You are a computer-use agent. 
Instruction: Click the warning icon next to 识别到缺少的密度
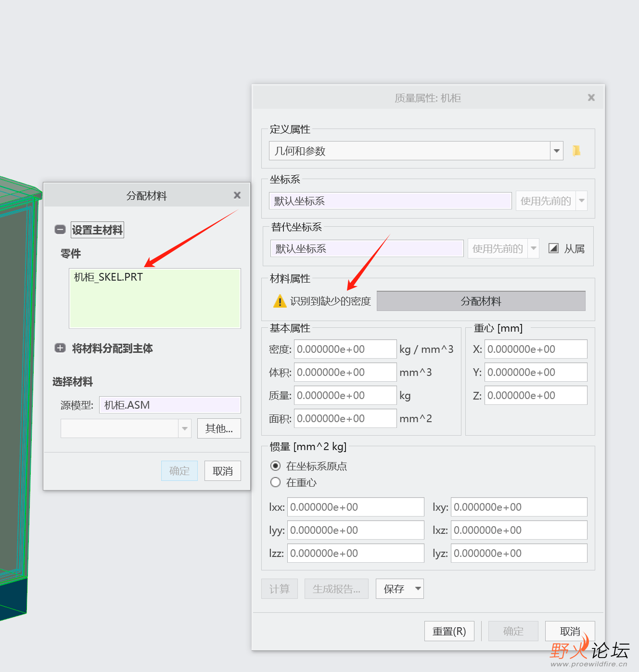tap(280, 301)
